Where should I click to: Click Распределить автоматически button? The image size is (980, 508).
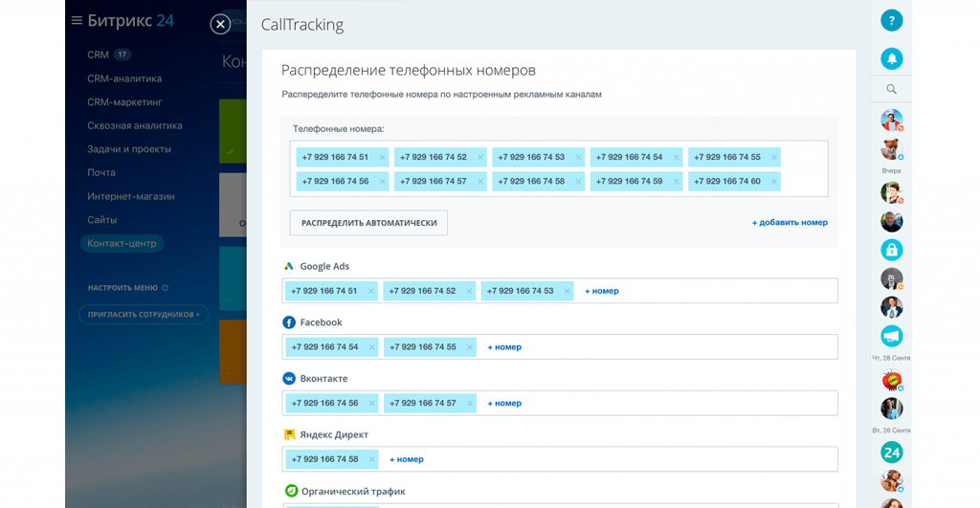point(368,223)
